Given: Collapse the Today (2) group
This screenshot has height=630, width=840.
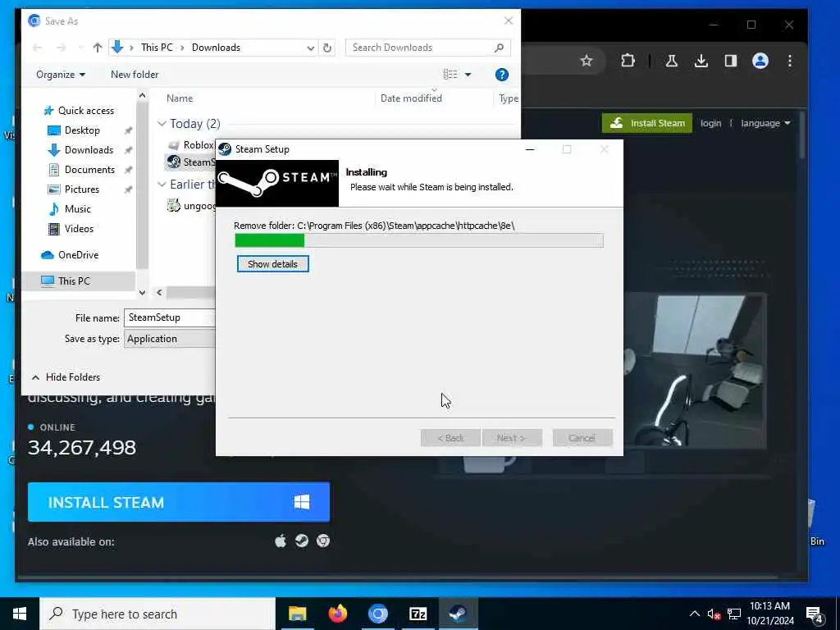Looking at the screenshot, I should 162,124.
